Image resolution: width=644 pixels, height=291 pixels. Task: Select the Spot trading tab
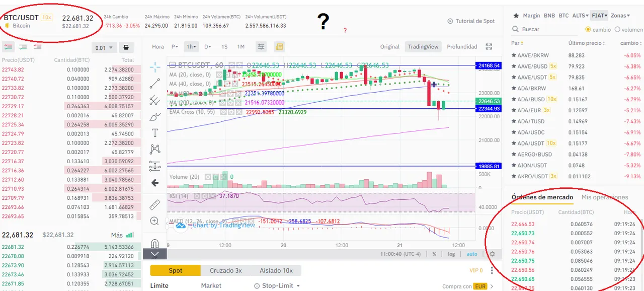(x=176, y=270)
